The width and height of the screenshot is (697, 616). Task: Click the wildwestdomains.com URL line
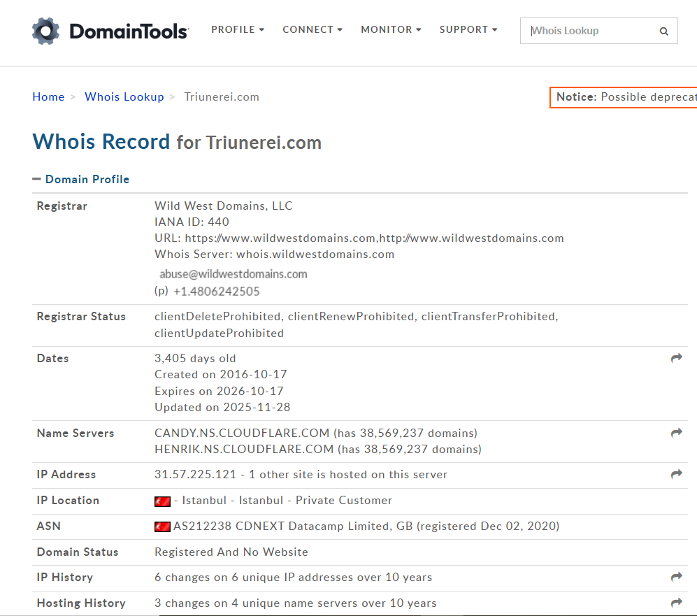coord(359,238)
